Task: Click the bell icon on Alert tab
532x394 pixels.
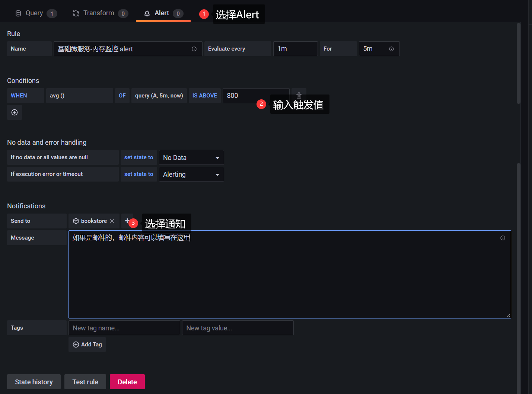Action: [147, 13]
